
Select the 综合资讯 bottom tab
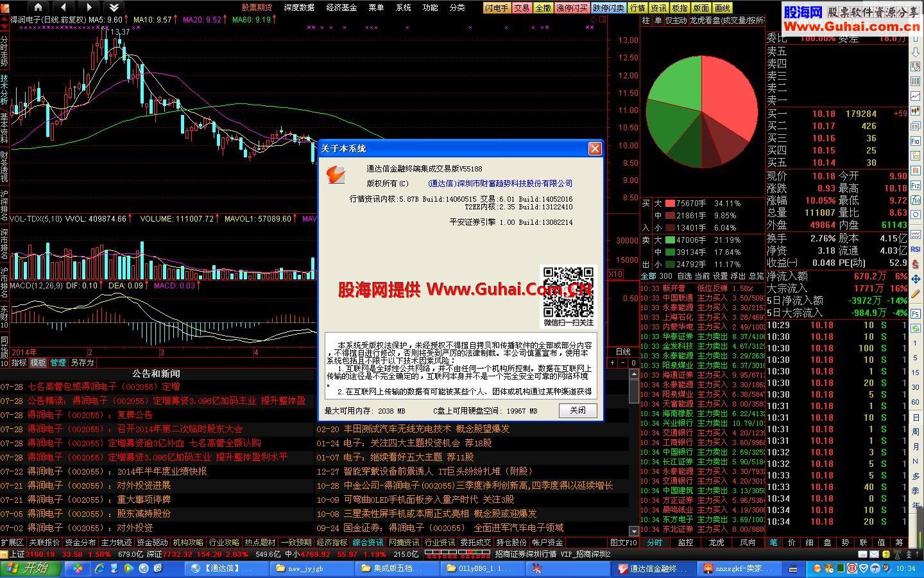(x=368, y=543)
